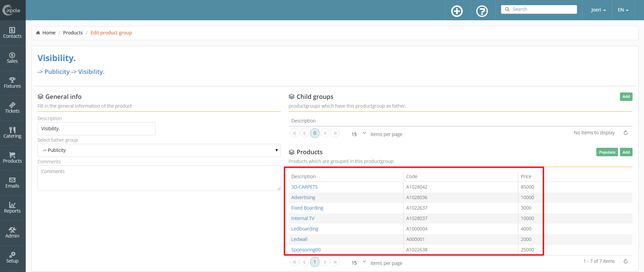Image resolution: width=644 pixels, height=272 pixels.
Task: Click the Products breadcrumb link
Action: point(73,33)
